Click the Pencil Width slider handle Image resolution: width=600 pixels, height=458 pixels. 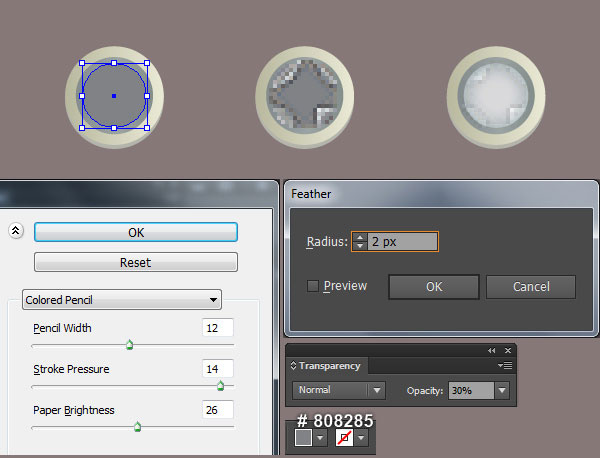click(x=129, y=344)
